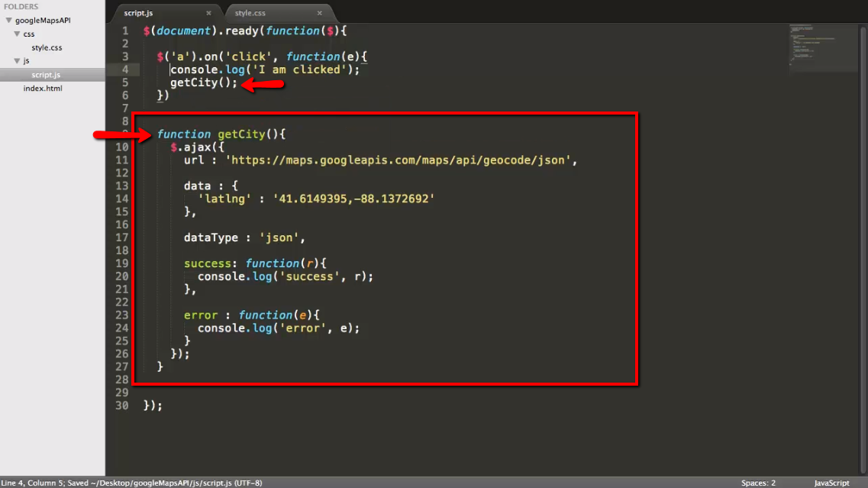Click the Line 4, Column 5 status text
Image resolution: width=868 pixels, height=488 pixels.
(32, 483)
